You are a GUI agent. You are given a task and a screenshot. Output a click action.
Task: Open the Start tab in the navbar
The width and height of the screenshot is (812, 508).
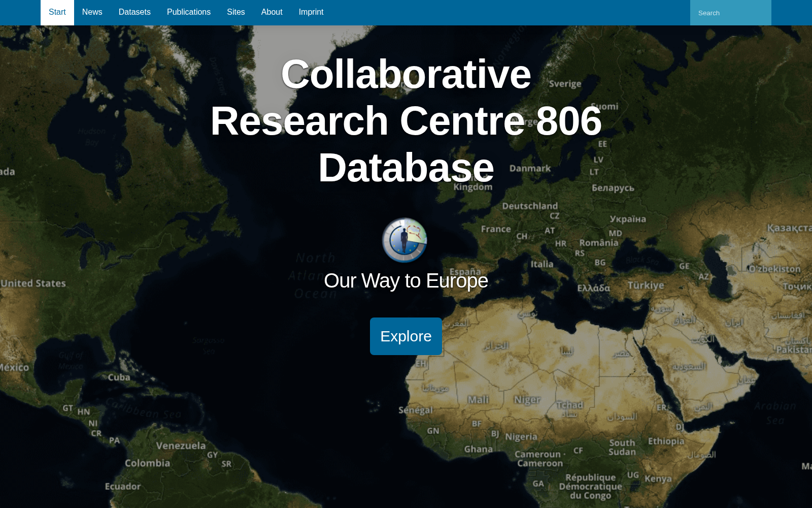coord(57,12)
